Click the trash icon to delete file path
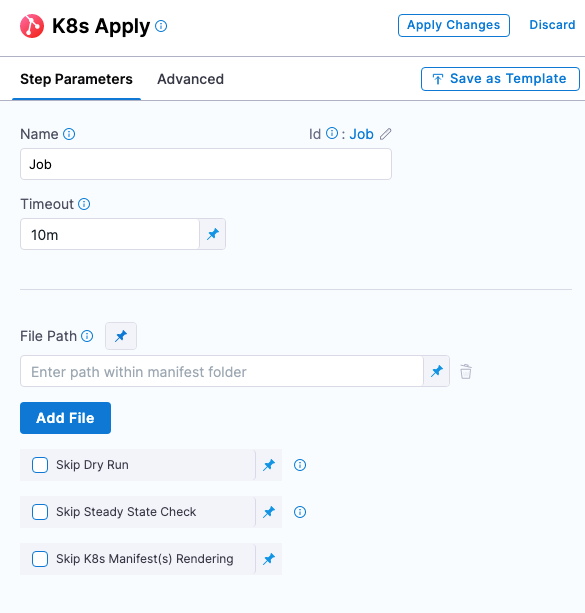Screen dimensions: 585x613 click(x=466, y=371)
